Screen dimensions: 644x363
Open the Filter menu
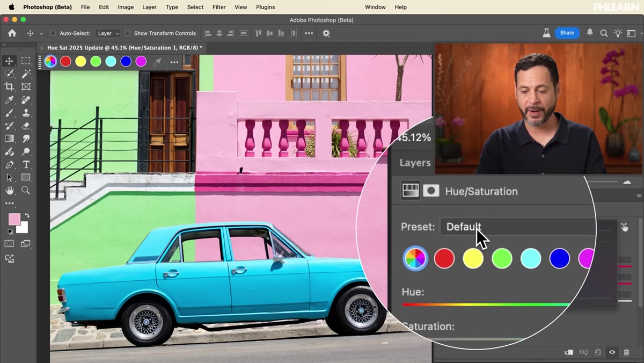click(219, 7)
